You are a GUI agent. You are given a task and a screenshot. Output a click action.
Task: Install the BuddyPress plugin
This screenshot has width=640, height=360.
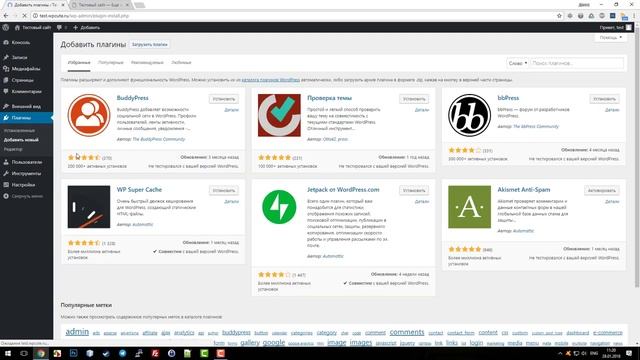[x=224, y=99]
